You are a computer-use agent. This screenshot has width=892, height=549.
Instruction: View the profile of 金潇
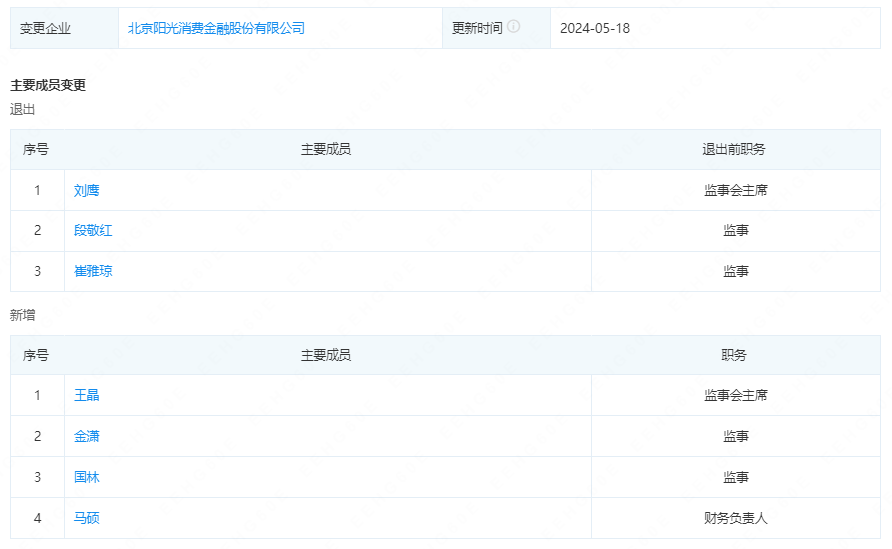pos(87,436)
